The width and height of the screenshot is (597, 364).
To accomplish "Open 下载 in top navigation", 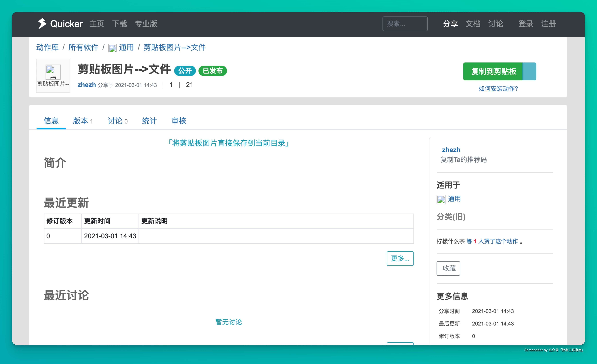I will [x=119, y=24].
